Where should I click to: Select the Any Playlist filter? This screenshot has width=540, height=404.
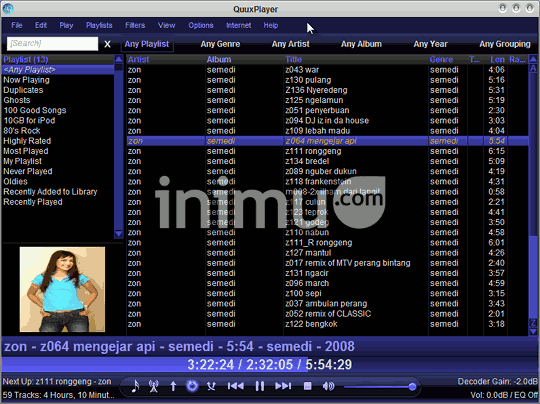pyautogui.click(x=147, y=44)
